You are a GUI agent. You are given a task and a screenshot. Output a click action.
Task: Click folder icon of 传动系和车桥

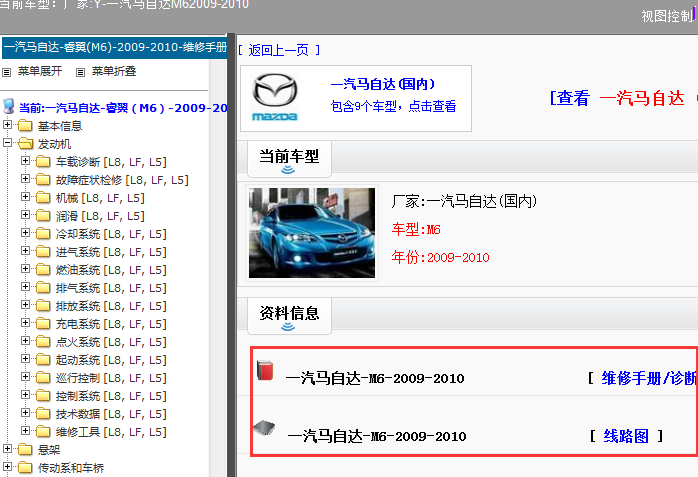pyautogui.click(x=25, y=467)
